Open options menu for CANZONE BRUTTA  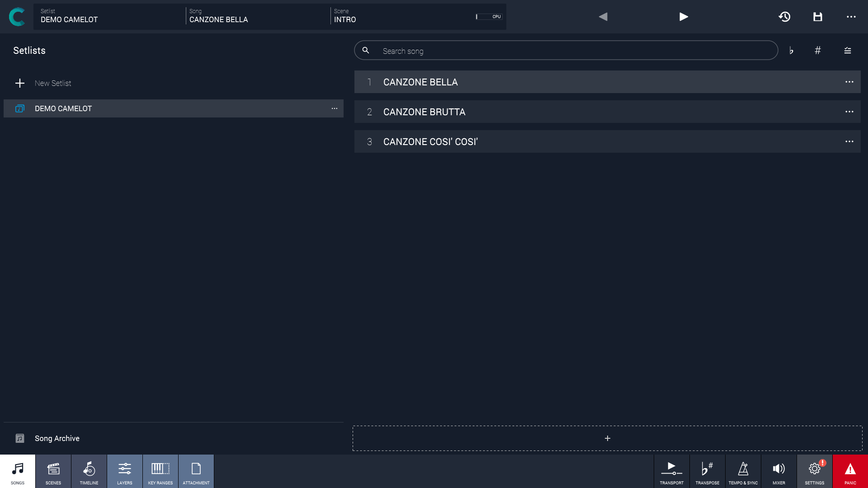click(849, 112)
